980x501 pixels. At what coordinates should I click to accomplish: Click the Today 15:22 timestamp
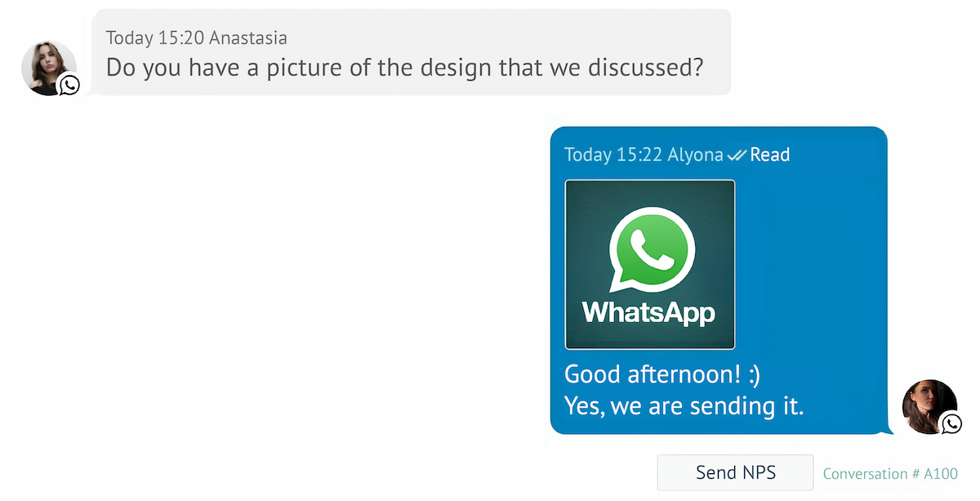tap(613, 154)
